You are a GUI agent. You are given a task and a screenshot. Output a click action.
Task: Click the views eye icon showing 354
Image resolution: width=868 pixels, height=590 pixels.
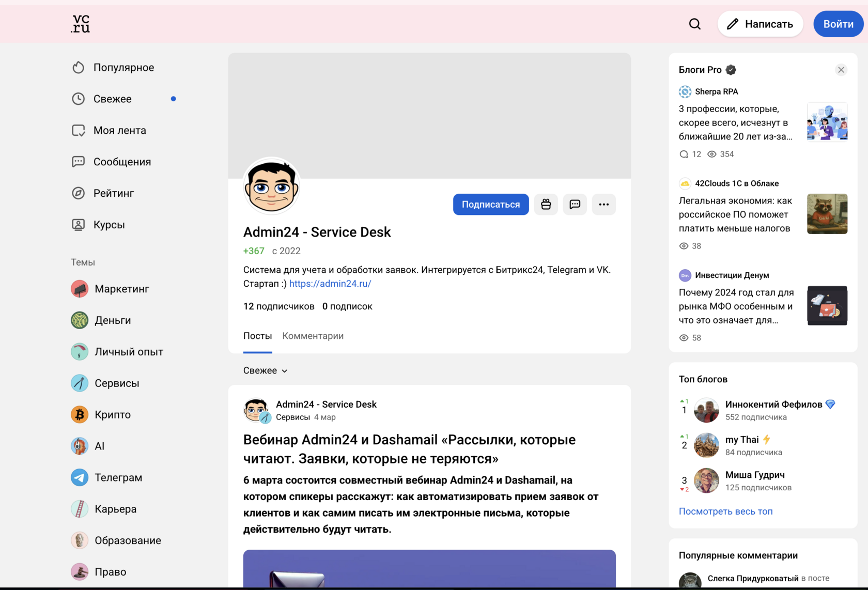pos(712,154)
